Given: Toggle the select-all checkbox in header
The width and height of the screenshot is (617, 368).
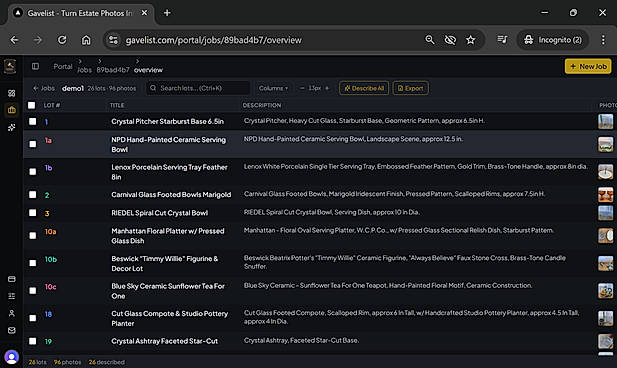Looking at the screenshot, I should (x=31, y=105).
